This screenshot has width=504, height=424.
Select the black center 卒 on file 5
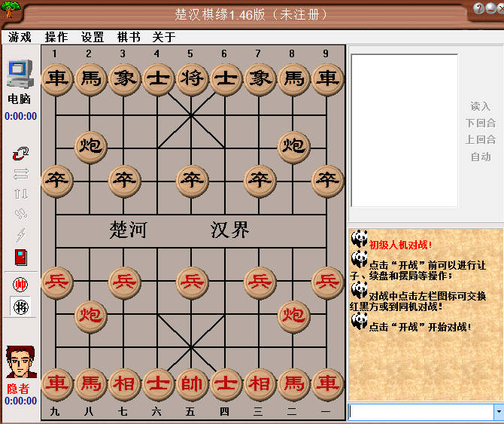192,181
